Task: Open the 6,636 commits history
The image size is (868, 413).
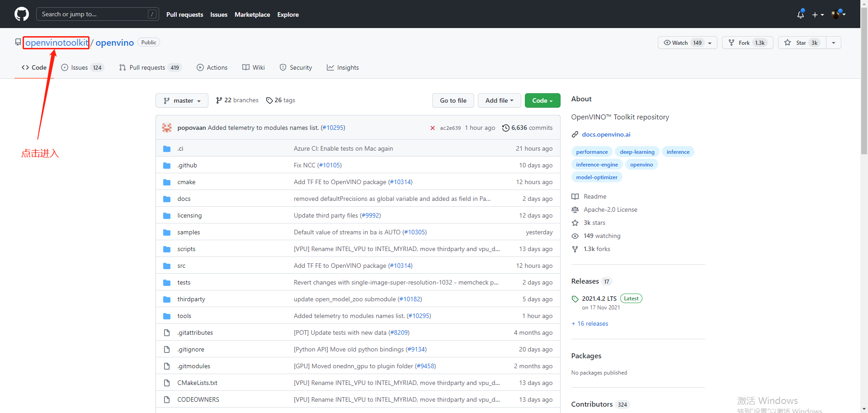Action: click(x=528, y=128)
